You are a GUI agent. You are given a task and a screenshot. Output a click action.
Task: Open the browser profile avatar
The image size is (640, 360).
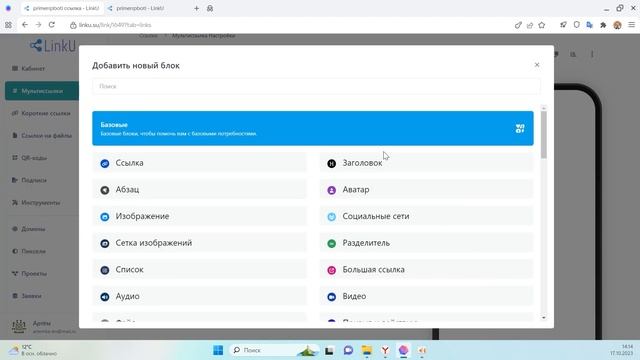[x=617, y=25]
